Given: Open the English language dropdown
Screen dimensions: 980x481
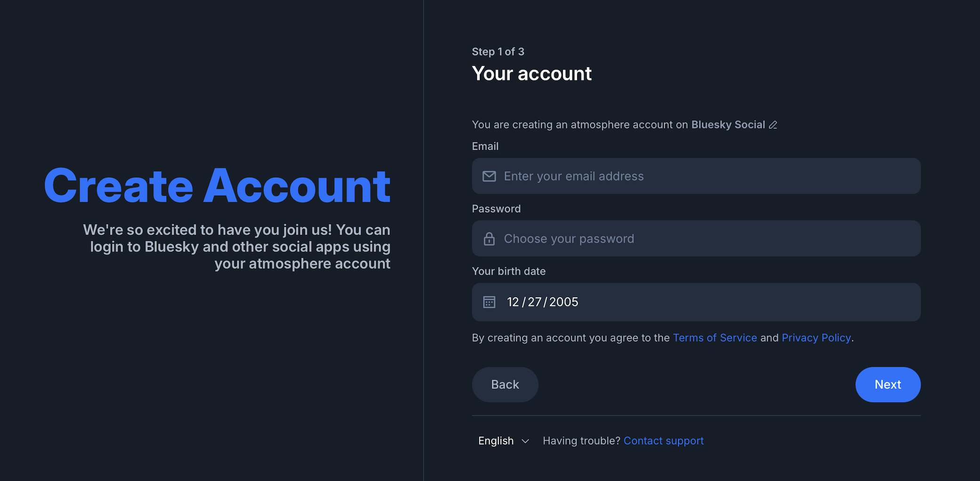Looking at the screenshot, I should [496, 441].
